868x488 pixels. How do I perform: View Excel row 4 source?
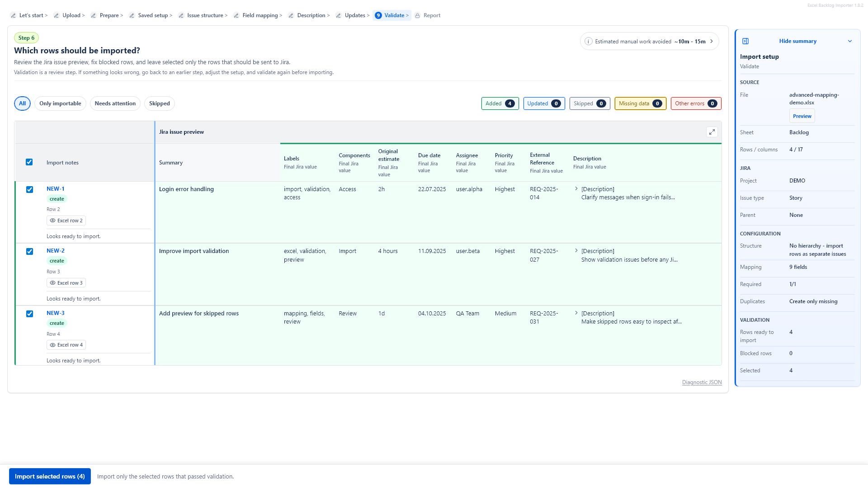point(66,345)
